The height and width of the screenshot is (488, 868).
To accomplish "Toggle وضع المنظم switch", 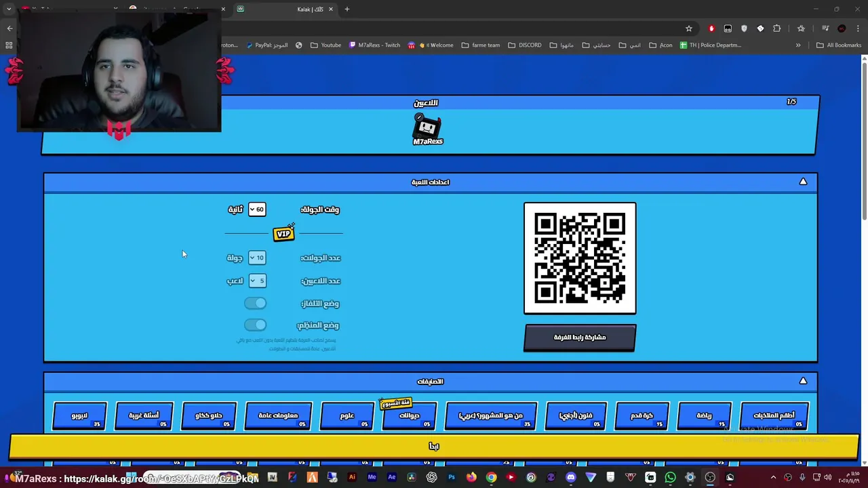I will pos(256,325).
